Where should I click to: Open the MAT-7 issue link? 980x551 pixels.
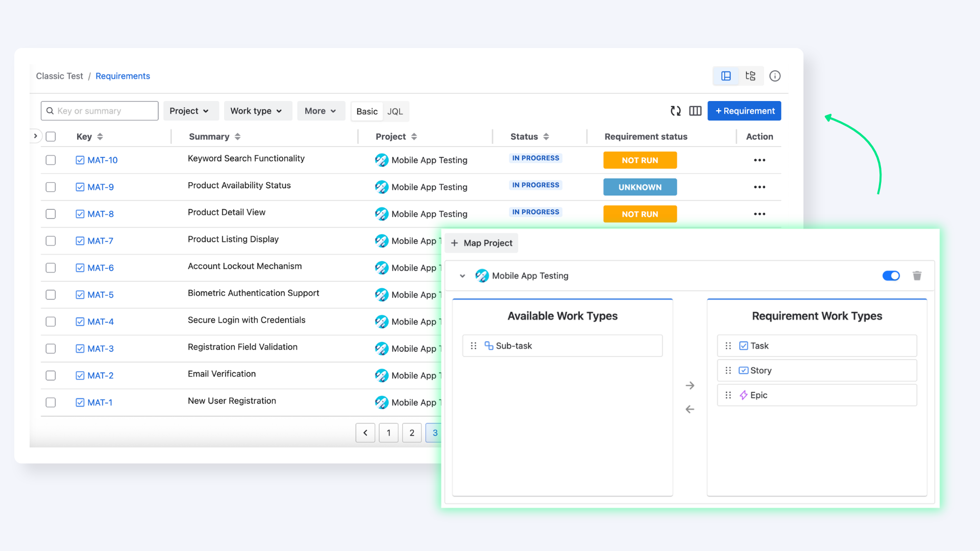[100, 241]
